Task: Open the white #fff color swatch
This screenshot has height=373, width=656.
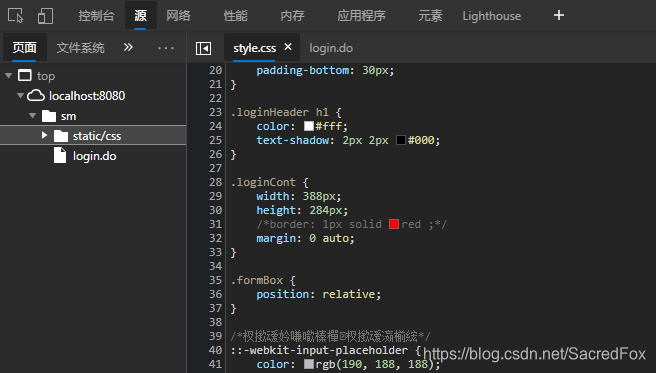Action: pyautogui.click(x=309, y=126)
